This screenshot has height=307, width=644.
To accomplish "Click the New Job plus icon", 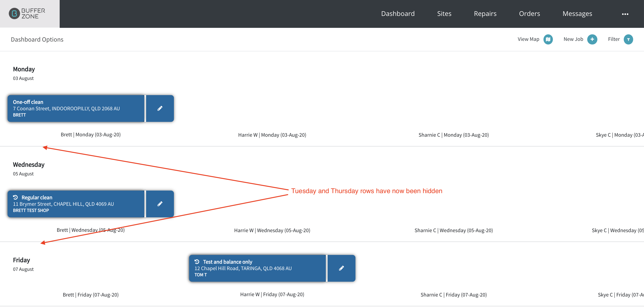I will point(592,39).
